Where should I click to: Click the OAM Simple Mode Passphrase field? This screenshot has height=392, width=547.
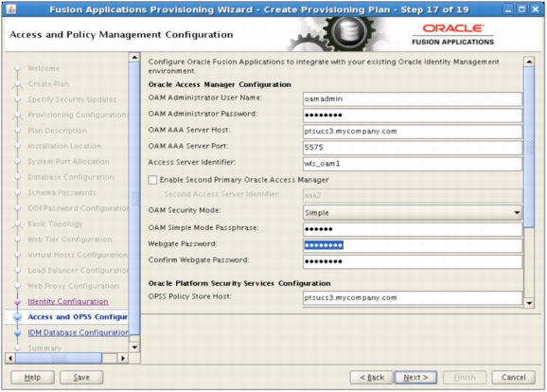click(413, 229)
